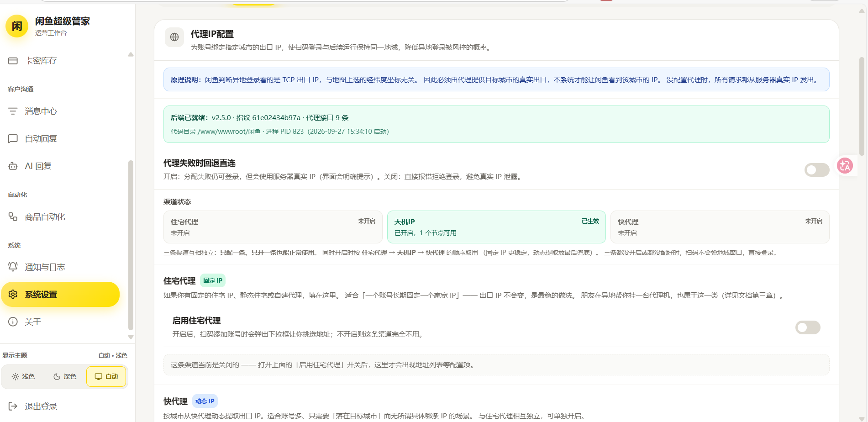Click the sun icon for 浅色 theme
Viewport: 868px width, 422px height.
pyautogui.click(x=15, y=377)
